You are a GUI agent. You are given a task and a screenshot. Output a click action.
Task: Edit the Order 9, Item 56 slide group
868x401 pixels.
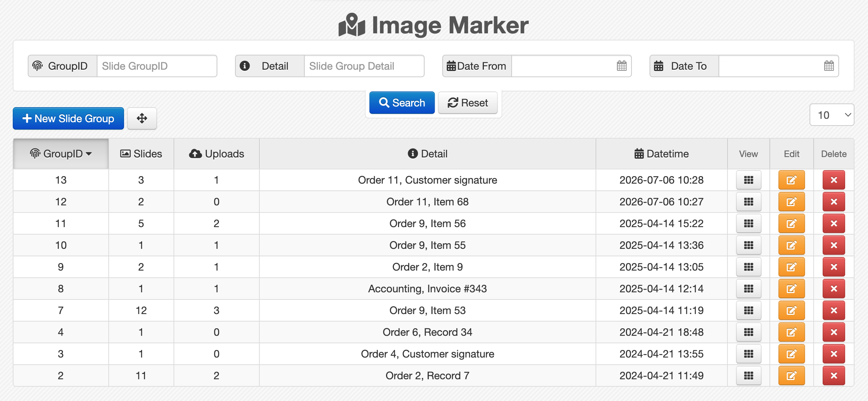792,224
